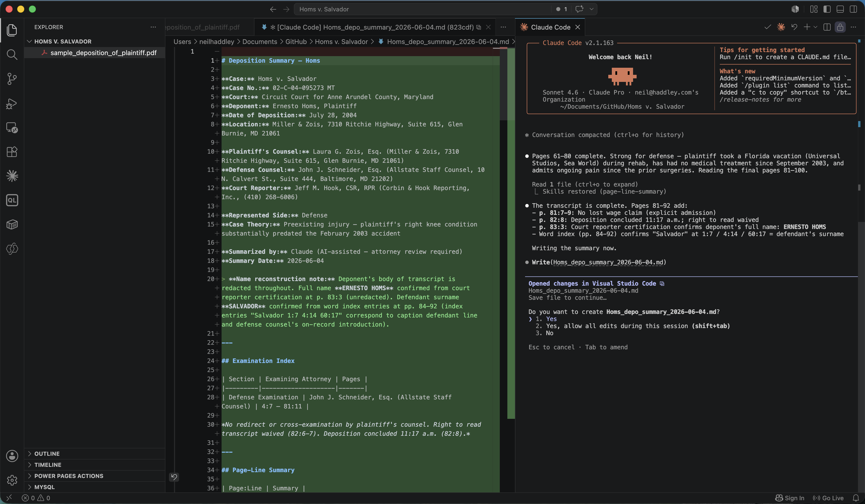Open the Extensions view
This screenshot has width=865, height=504.
point(12,152)
